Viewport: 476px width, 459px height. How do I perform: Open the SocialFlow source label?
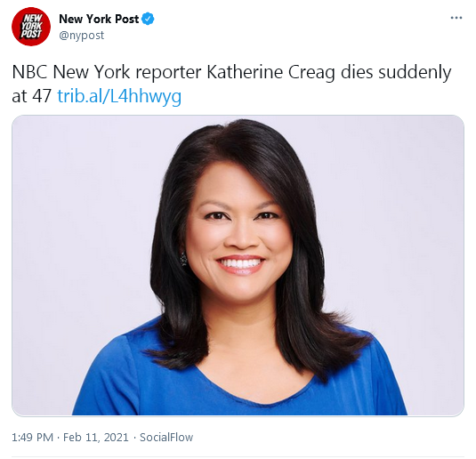(166, 438)
